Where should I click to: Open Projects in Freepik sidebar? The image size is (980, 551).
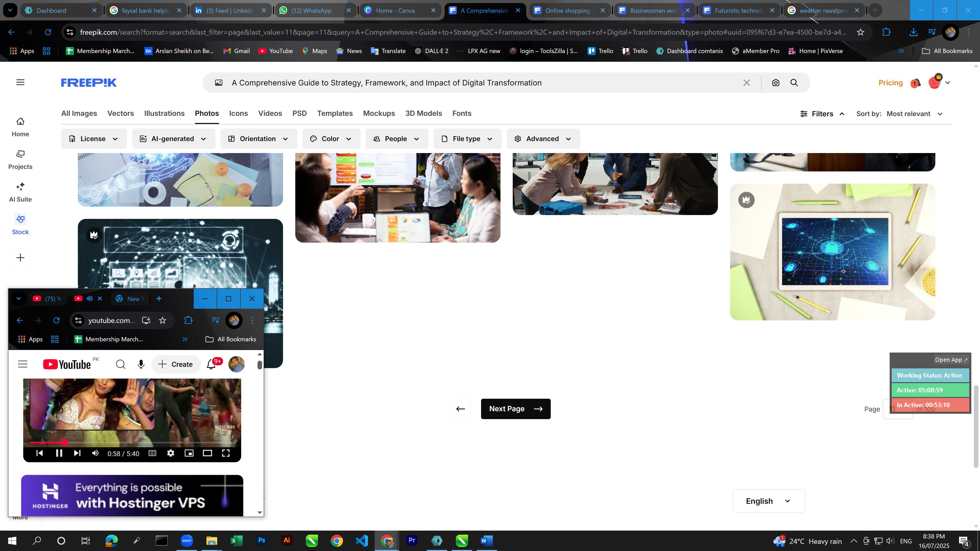[20, 160]
